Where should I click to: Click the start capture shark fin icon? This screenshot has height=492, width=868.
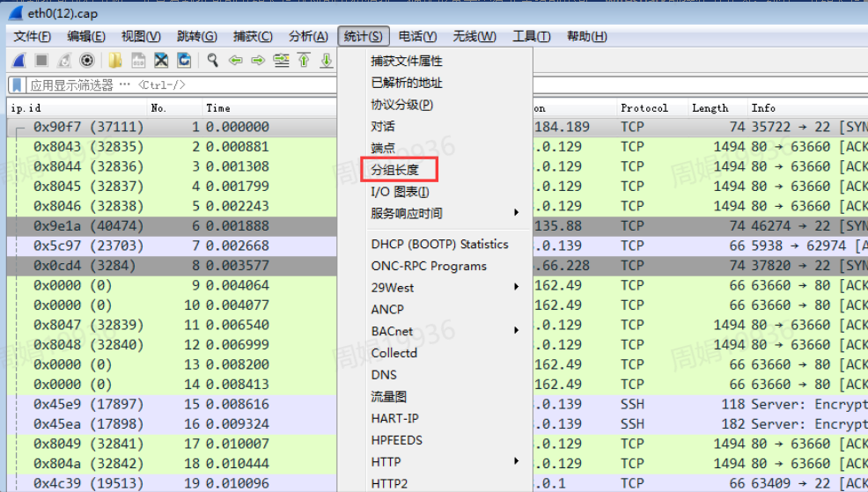18,61
